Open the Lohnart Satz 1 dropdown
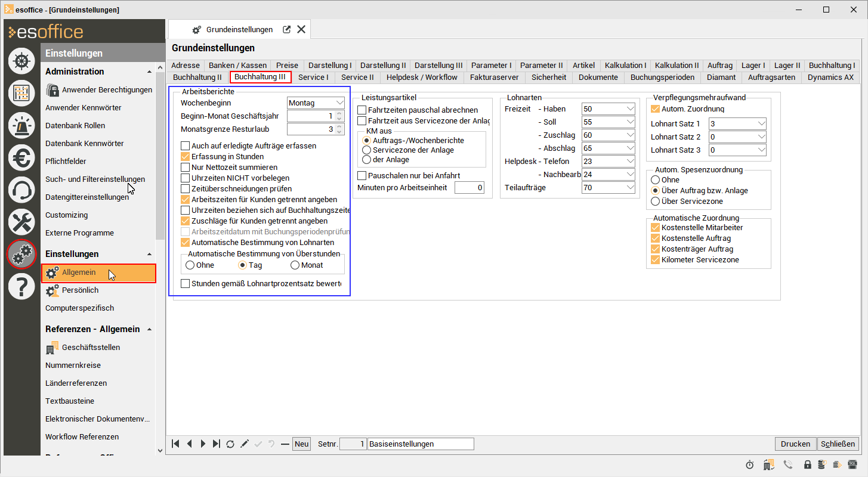868x477 pixels. click(761, 123)
